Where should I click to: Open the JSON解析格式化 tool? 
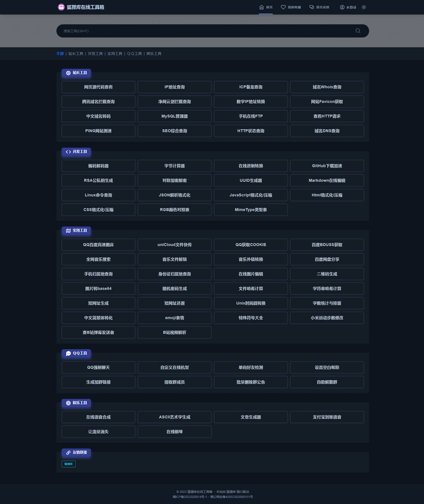pyautogui.click(x=174, y=195)
